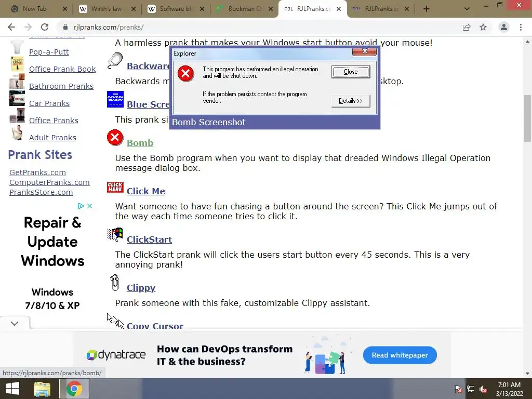Click the Copy Cursor arrows icon
This screenshot has width=532, height=399.
coord(115,321)
